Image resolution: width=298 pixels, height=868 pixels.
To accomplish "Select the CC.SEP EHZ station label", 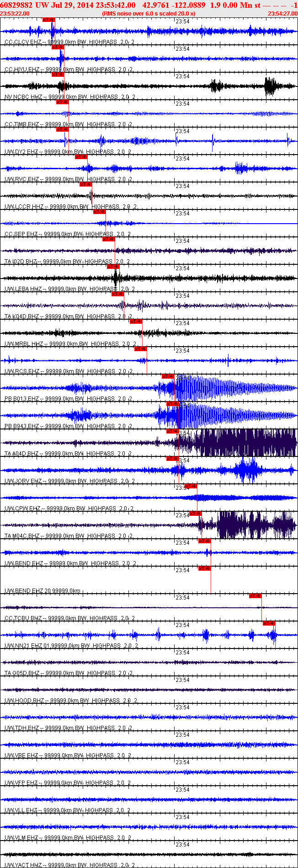I will 68,234.
